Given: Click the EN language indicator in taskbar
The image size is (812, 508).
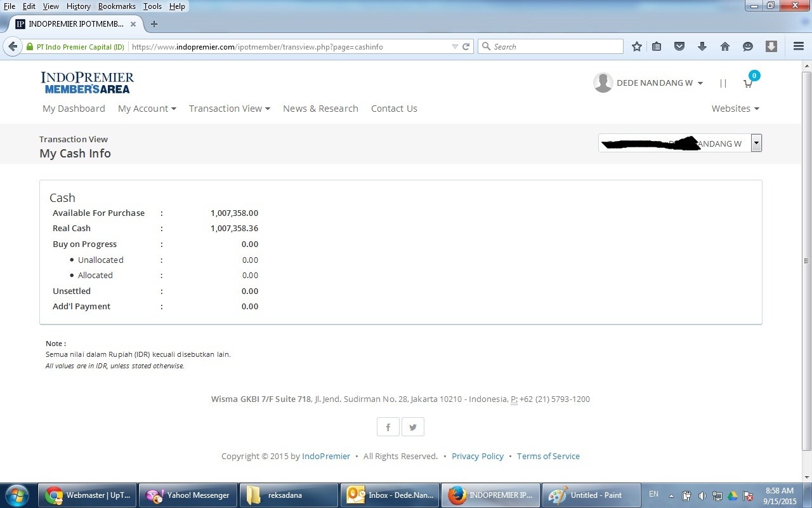Looking at the screenshot, I should [653, 494].
